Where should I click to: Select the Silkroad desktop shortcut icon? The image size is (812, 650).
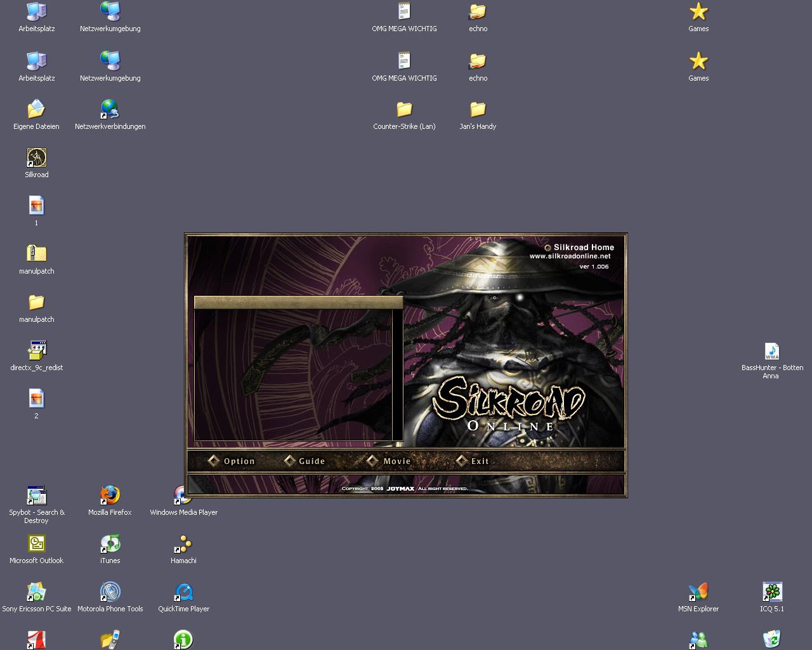[36, 158]
